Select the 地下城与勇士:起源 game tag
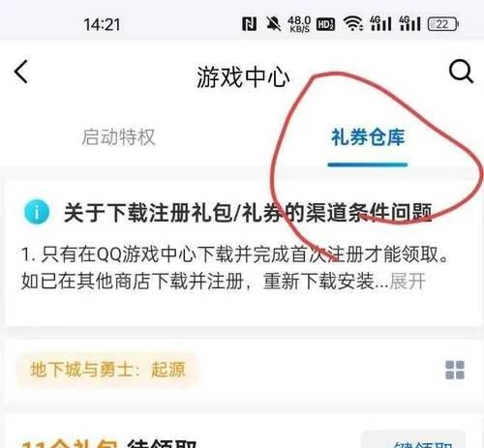This screenshot has width=484, height=448. pyautogui.click(x=108, y=370)
